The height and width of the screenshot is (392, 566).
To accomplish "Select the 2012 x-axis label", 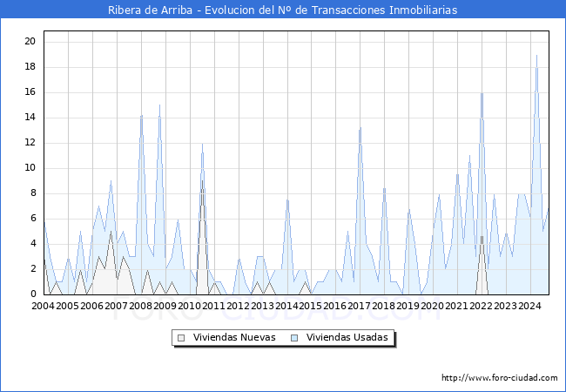I will coord(238,306).
